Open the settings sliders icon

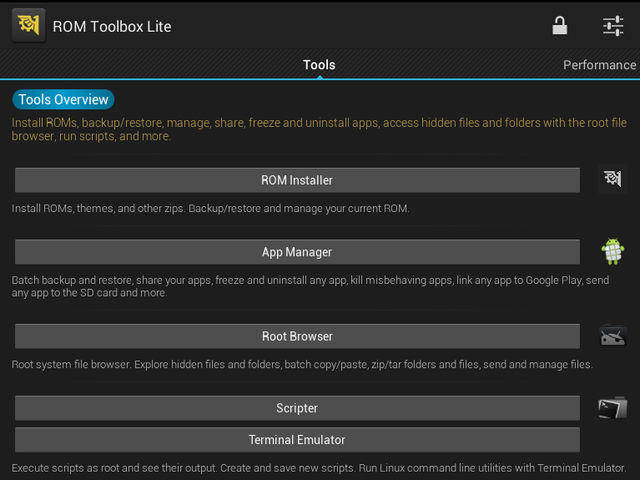[x=613, y=26]
